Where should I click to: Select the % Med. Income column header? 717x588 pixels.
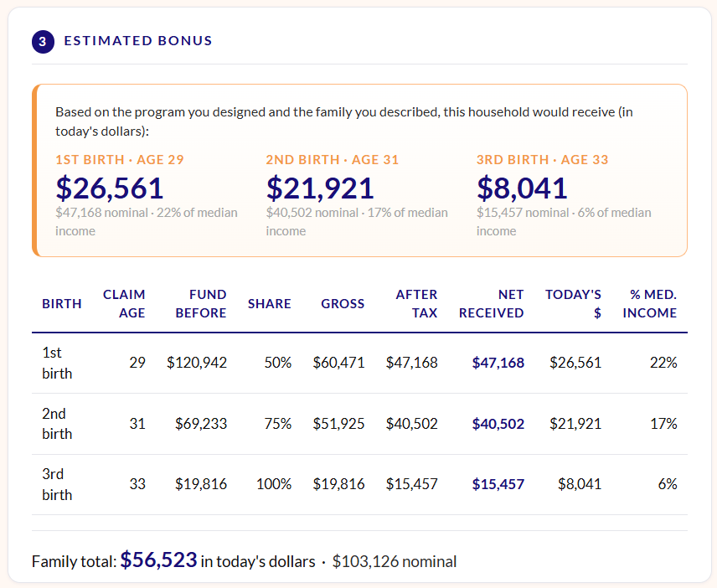[649, 303]
